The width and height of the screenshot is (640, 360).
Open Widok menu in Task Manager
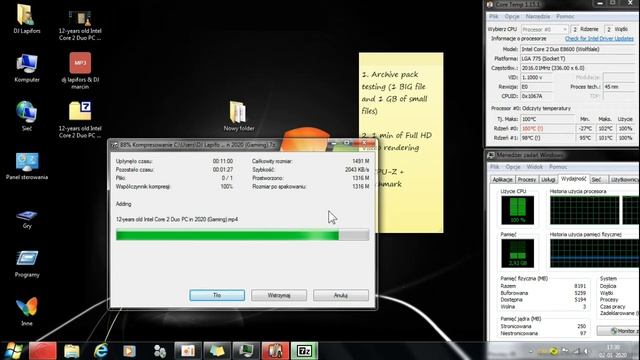(x=534, y=167)
